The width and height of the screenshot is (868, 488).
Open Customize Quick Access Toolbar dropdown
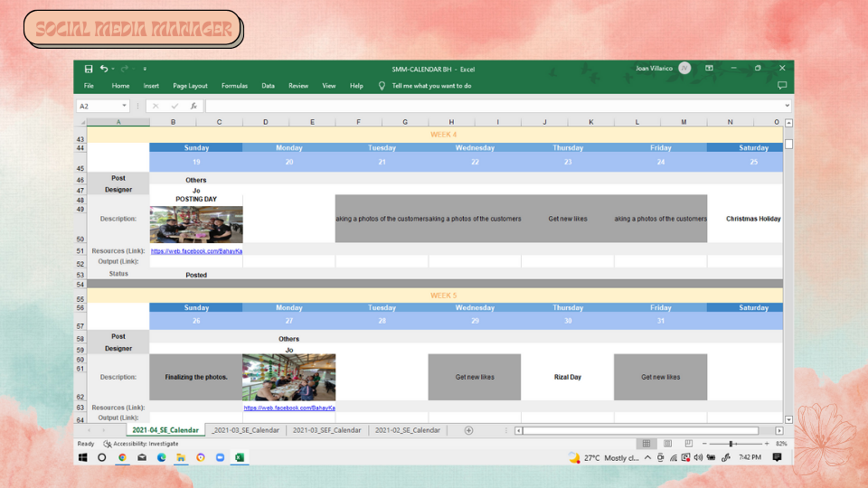[x=145, y=70]
